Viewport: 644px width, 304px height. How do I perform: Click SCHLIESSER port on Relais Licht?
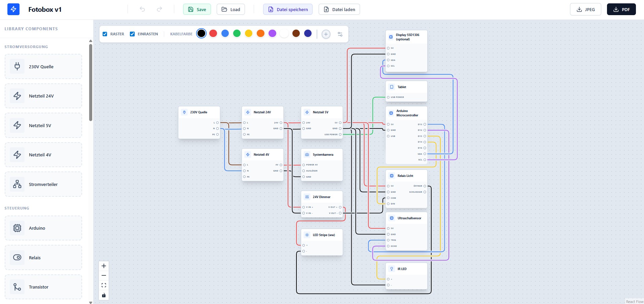click(x=425, y=192)
